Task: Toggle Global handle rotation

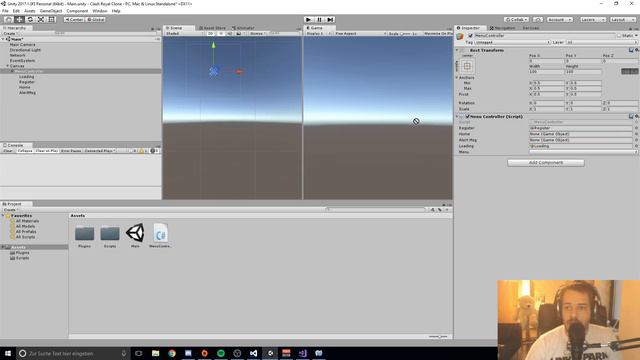Action: click(96, 20)
